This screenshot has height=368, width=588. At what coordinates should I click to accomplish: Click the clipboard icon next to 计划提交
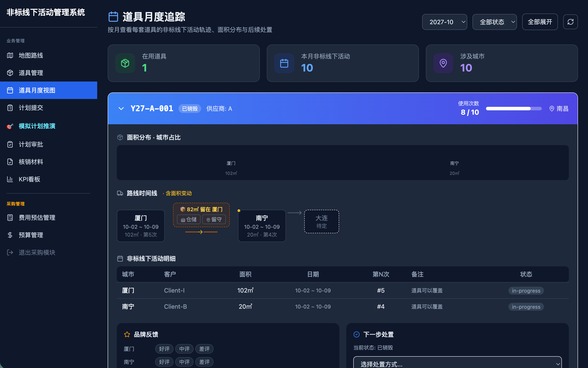(x=10, y=107)
